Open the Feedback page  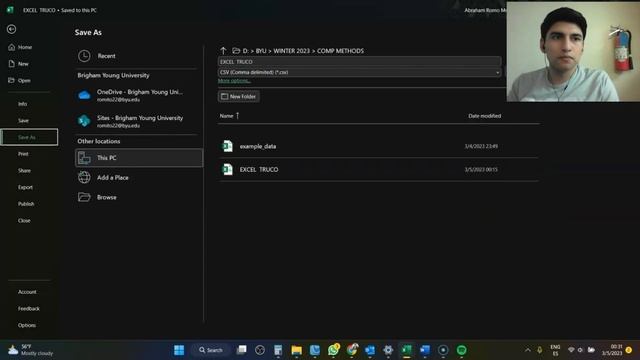point(29,309)
